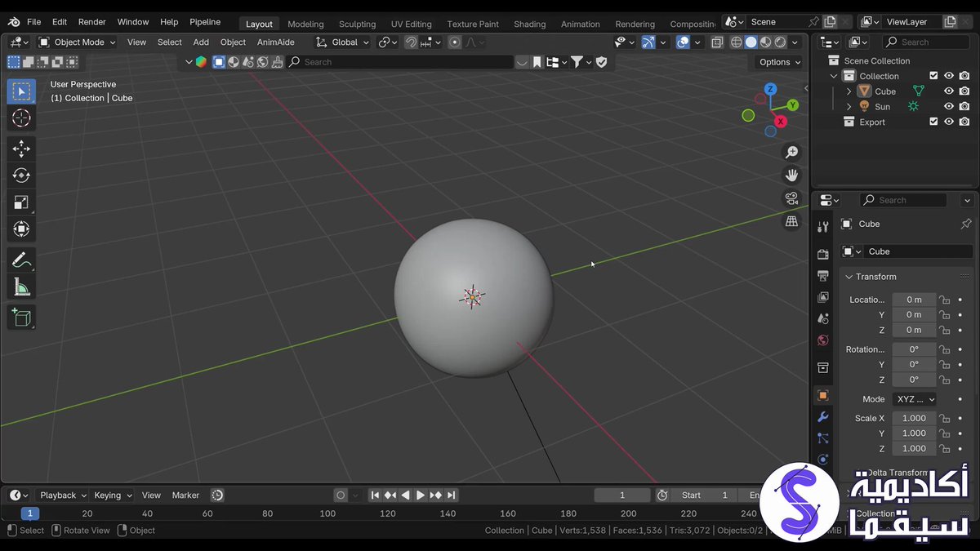Open the Collection properties tab

click(823, 368)
